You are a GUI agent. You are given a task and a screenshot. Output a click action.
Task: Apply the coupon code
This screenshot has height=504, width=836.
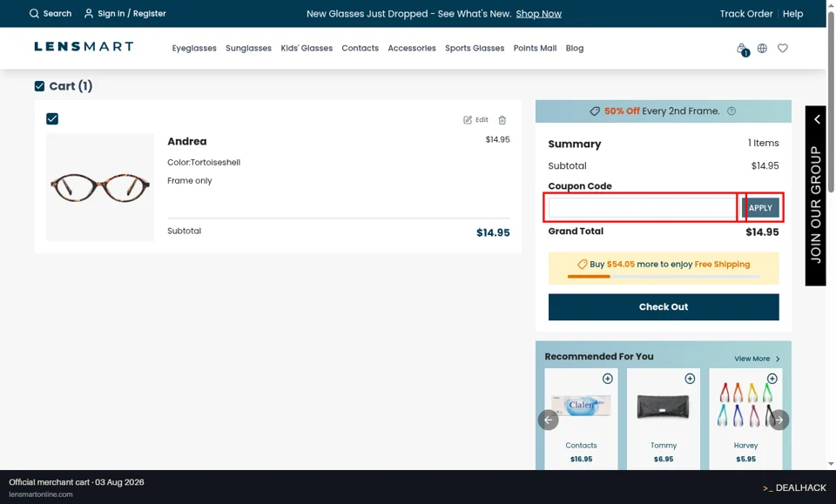click(759, 208)
